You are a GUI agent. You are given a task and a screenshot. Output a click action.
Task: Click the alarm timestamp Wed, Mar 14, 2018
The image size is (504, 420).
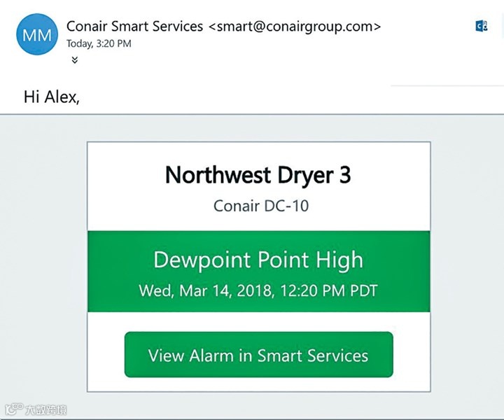click(x=258, y=290)
